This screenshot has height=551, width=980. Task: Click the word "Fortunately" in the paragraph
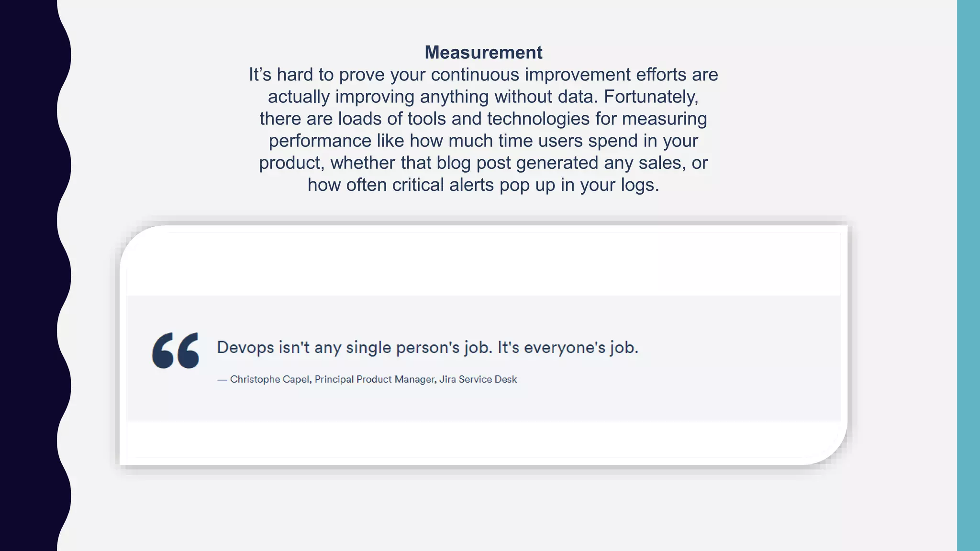pos(650,97)
